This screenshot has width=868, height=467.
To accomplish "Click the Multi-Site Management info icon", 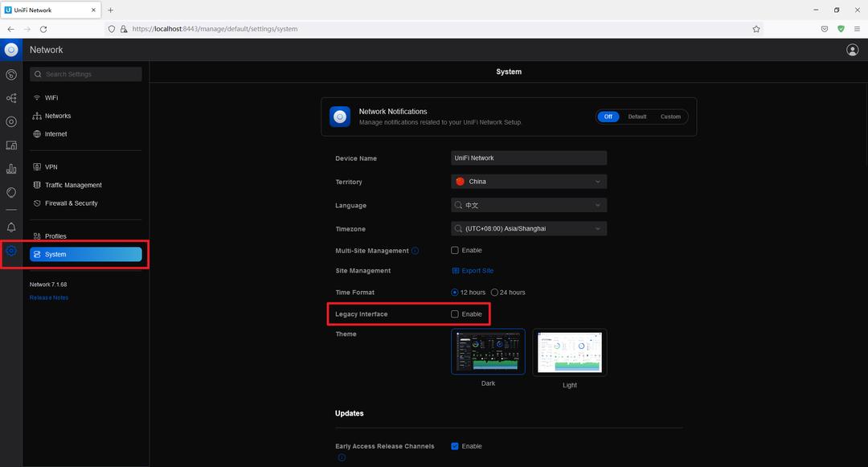I will [x=416, y=251].
